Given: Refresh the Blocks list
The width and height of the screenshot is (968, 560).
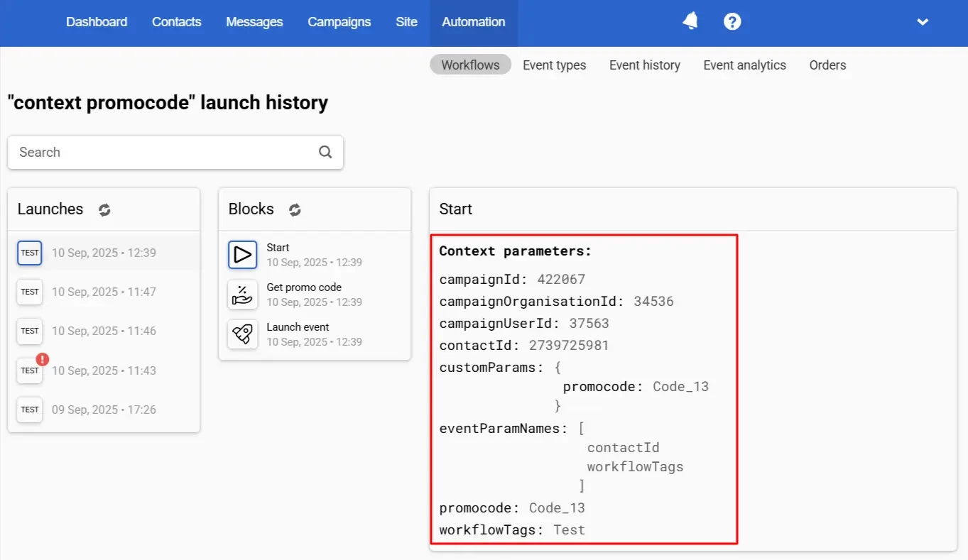Looking at the screenshot, I should [x=295, y=209].
